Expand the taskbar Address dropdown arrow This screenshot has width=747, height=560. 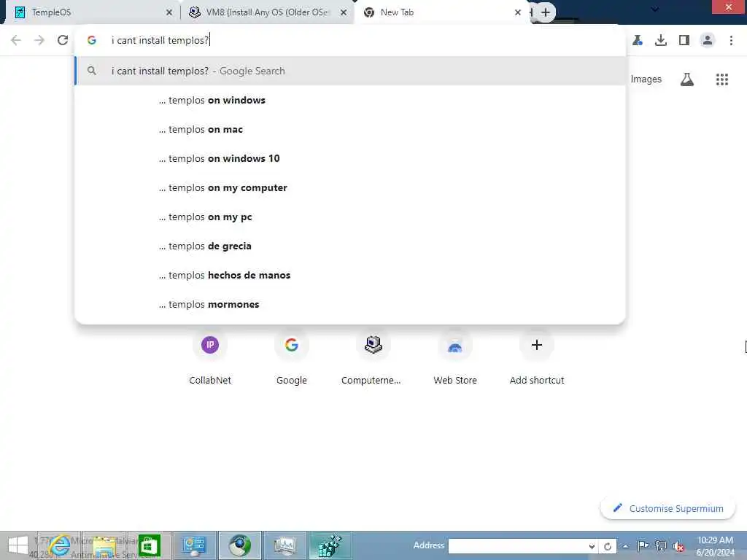[x=591, y=546]
